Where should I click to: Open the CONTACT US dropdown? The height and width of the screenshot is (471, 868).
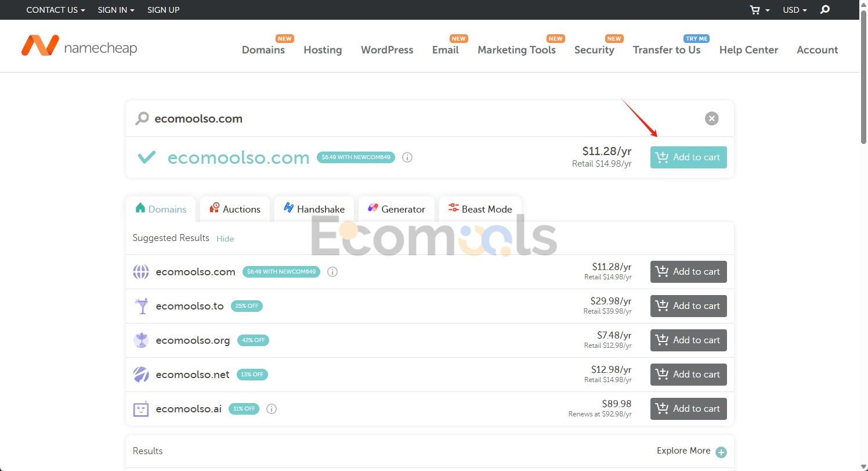(56, 10)
